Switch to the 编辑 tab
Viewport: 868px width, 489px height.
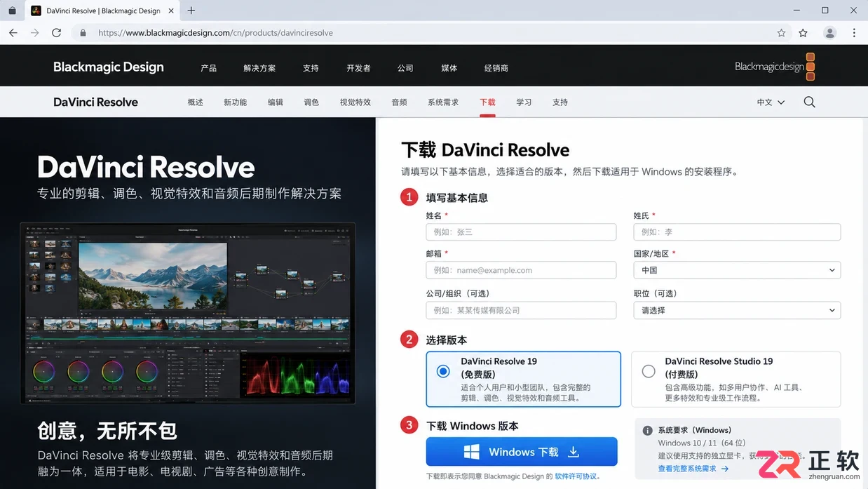(x=276, y=102)
